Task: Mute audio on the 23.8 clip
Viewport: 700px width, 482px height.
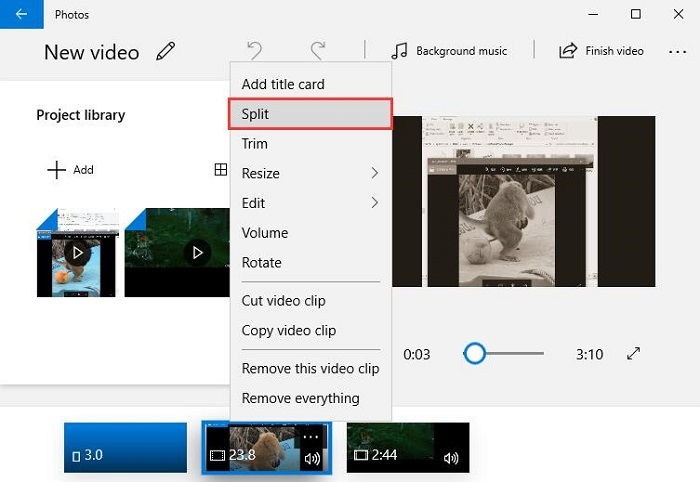Action: pos(312,459)
